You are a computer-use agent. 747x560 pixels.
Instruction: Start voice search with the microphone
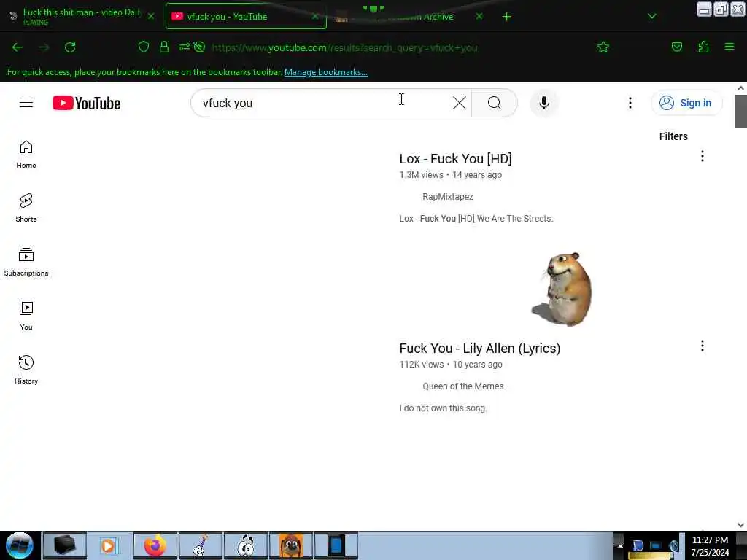tap(543, 103)
